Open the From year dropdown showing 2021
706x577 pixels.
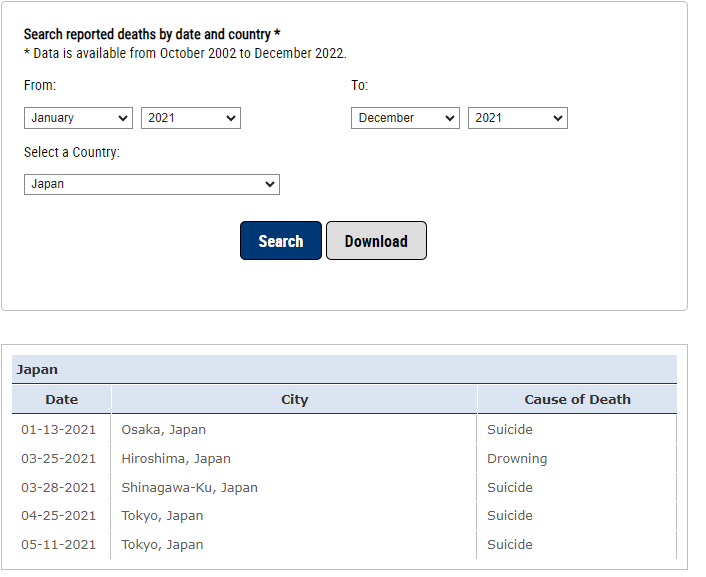(191, 118)
